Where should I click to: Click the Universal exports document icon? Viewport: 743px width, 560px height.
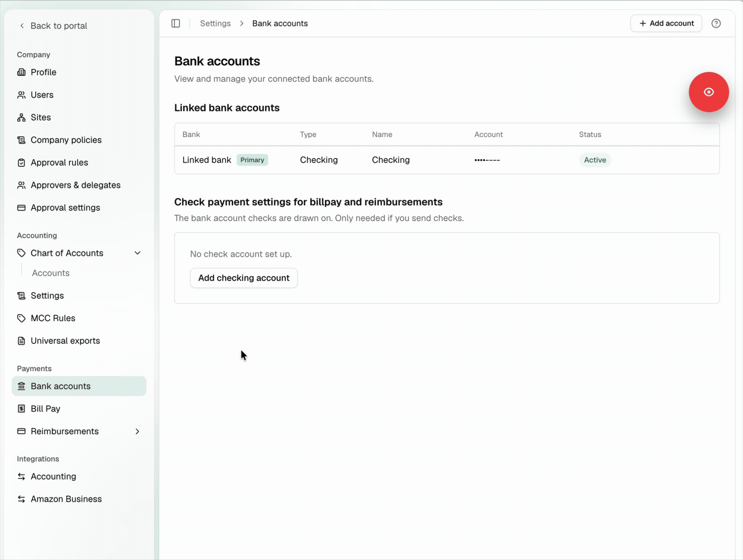click(x=22, y=341)
